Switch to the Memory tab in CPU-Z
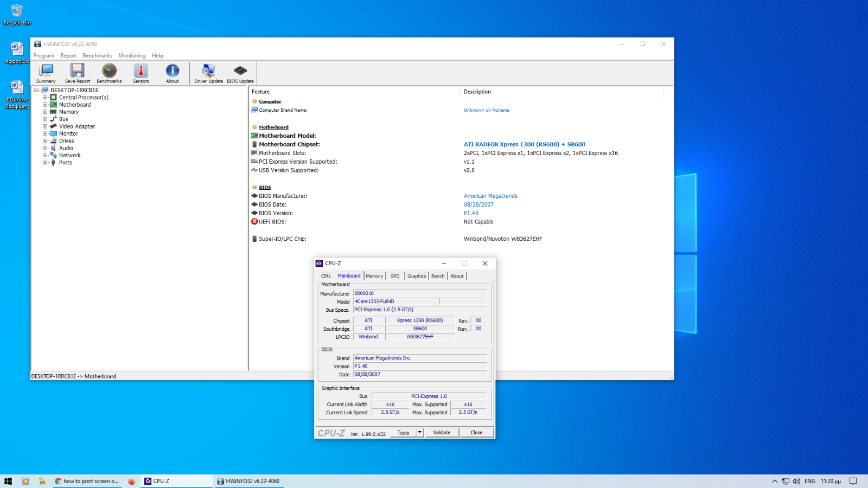 (374, 276)
